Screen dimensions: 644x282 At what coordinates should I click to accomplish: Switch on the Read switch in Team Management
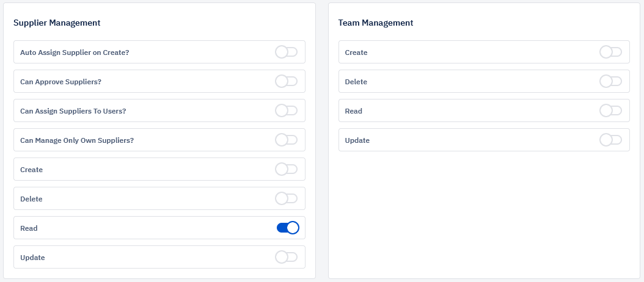pos(611,110)
